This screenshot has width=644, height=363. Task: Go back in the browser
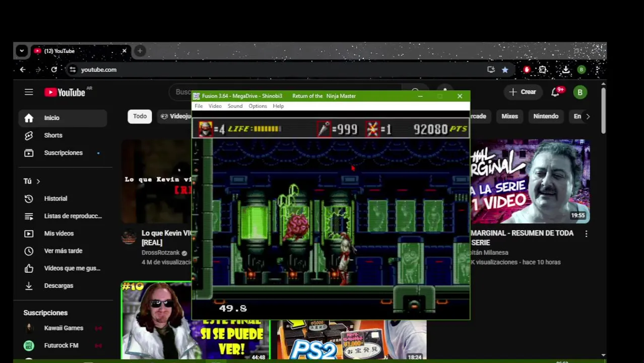[x=22, y=70]
